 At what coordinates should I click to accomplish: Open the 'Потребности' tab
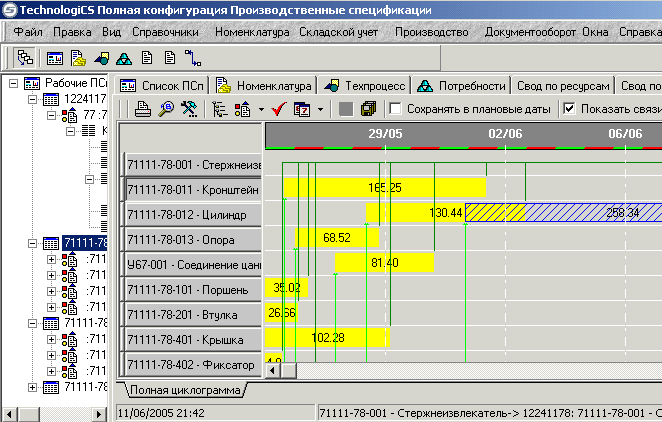tap(461, 86)
